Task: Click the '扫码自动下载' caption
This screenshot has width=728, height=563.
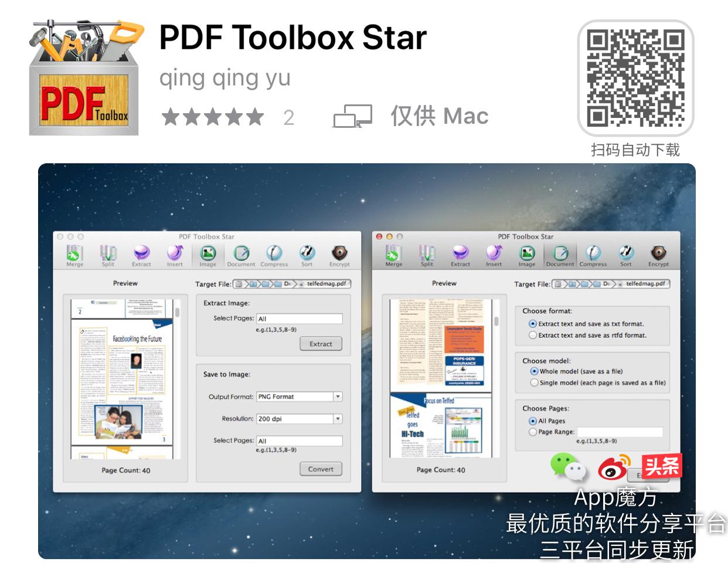Action: click(635, 150)
